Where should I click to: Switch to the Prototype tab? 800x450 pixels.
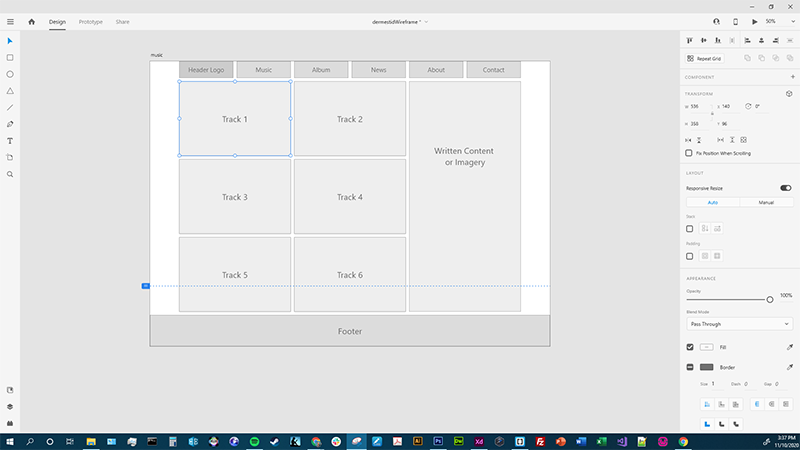(90, 22)
